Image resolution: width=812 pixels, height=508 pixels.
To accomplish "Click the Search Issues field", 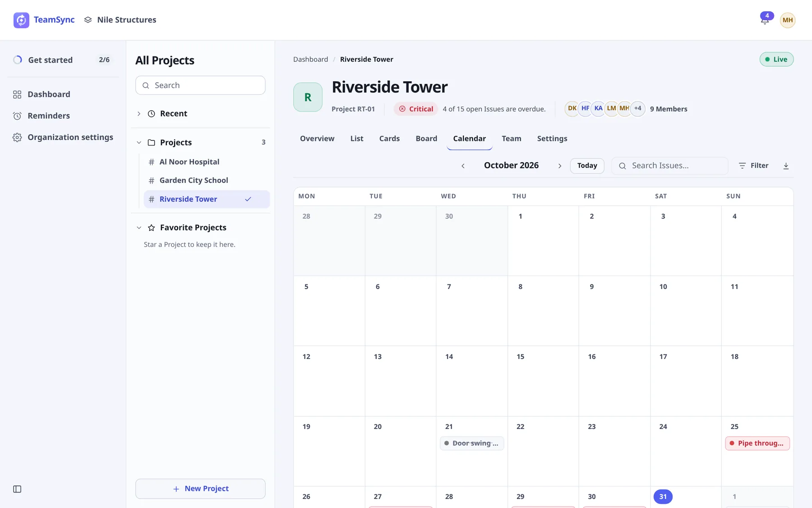I will tap(669, 166).
